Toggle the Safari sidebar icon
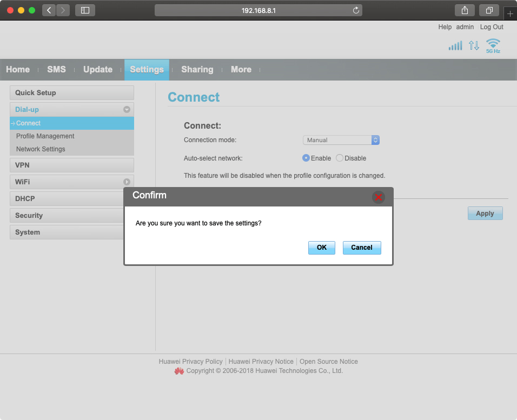The image size is (517, 420). click(x=85, y=10)
